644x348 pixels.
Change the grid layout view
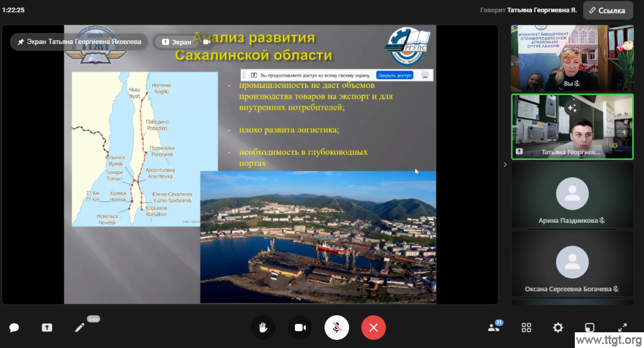pos(526,328)
